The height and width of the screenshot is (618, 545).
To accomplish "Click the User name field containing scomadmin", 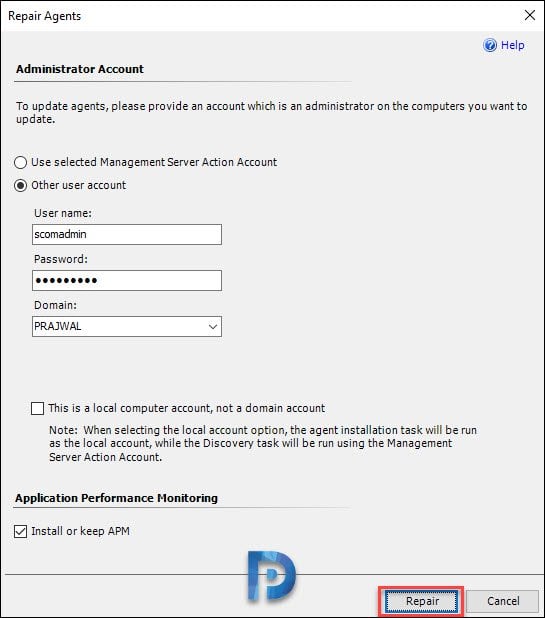I will click(x=127, y=235).
